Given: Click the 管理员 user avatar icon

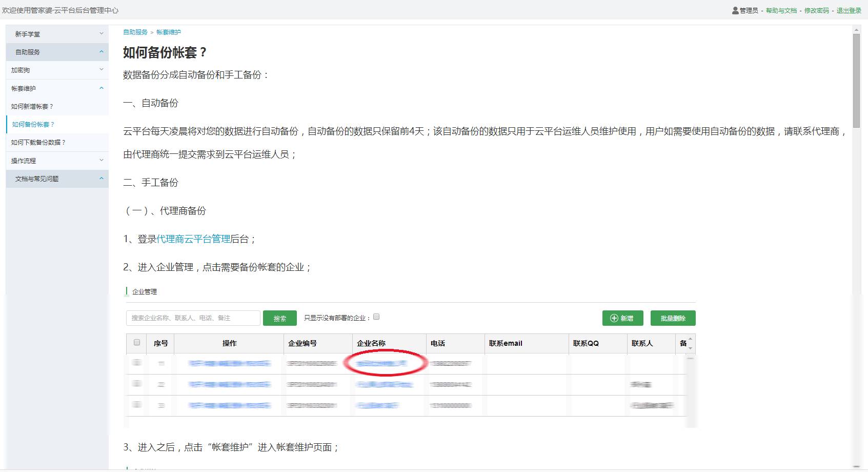Looking at the screenshot, I should click(x=735, y=10).
